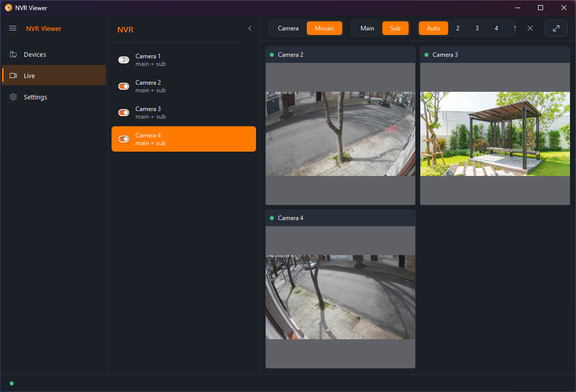The width and height of the screenshot is (576, 392).
Task: Click the green status dot in footer
Action: (12, 383)
